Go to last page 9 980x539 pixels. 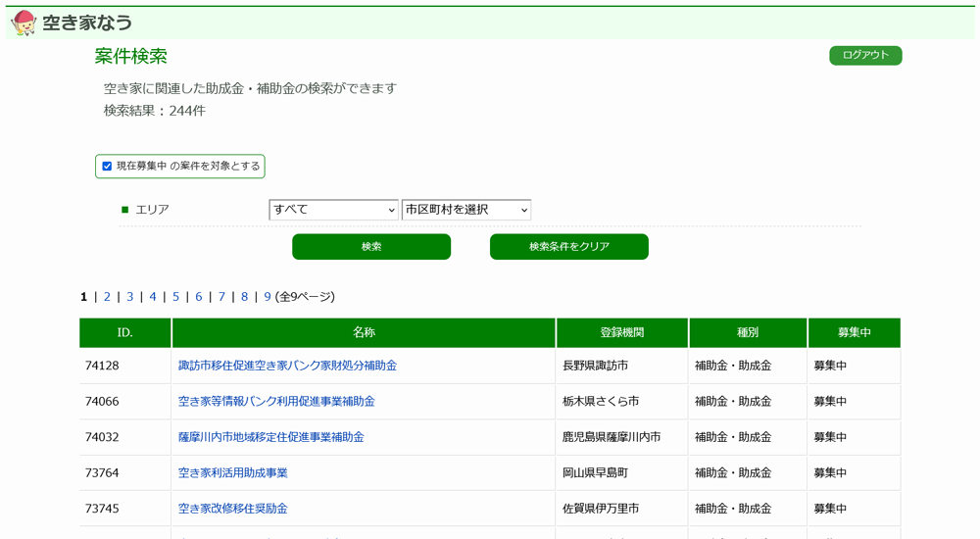pos(268,297)
